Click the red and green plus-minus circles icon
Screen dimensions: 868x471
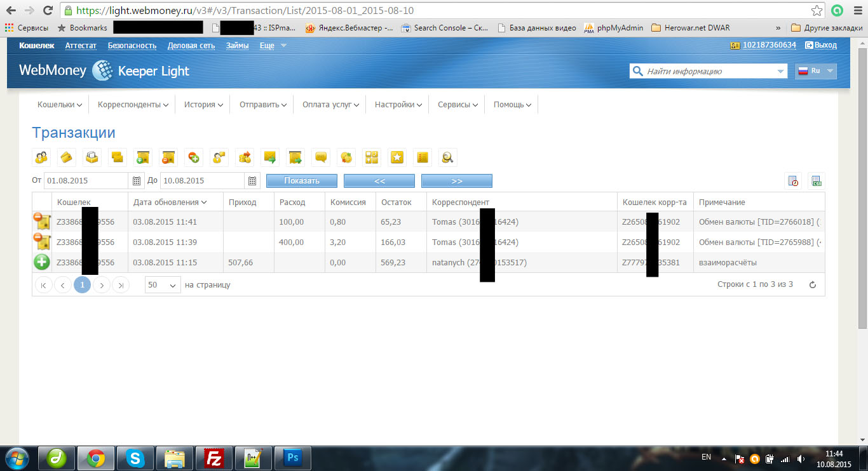[194, 157]
